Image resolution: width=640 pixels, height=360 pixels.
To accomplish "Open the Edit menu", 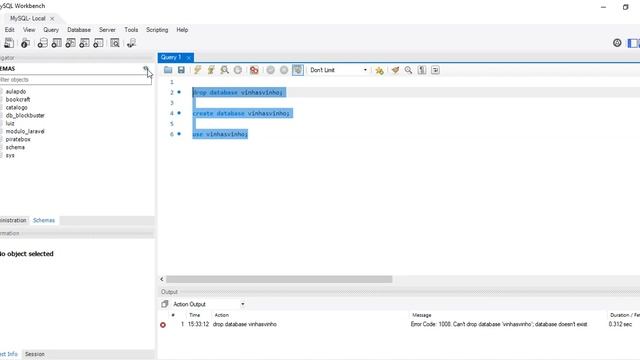I will [9, 30].
